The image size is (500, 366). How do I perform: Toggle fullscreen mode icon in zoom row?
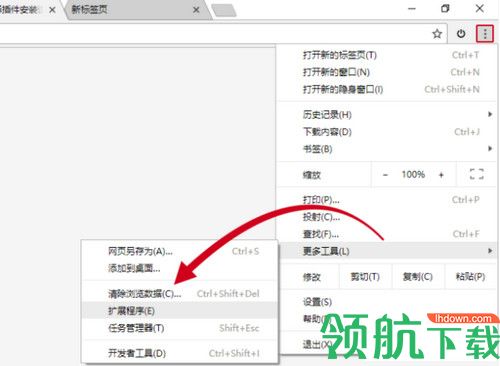476,174
